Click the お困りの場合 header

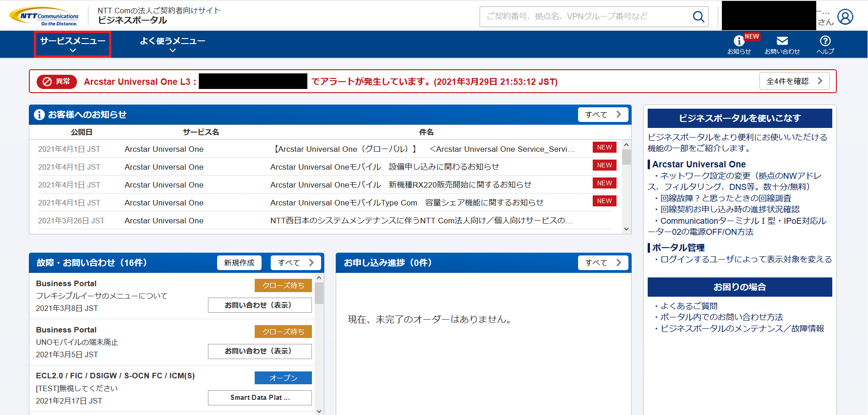pyautogui.click(x=740, y=287)
